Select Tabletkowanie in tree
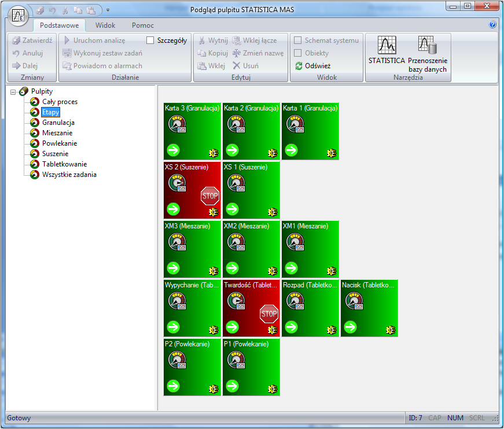The image size is (504, 429). point(64,164)
